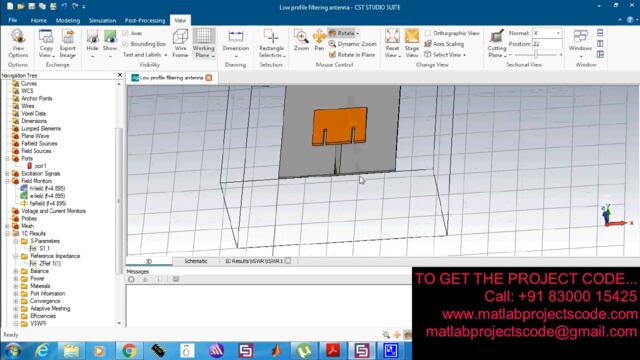The height and width of the screenshot is (360, 640).
Task: Switch to the Schematic view tab
Action: click(196, 261)
